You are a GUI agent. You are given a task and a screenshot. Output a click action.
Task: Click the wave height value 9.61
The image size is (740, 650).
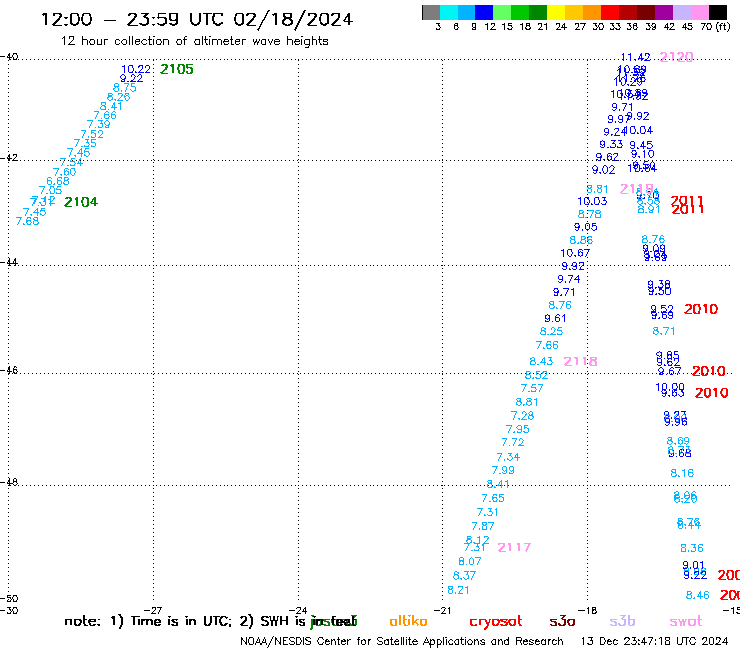pos(555,319)
